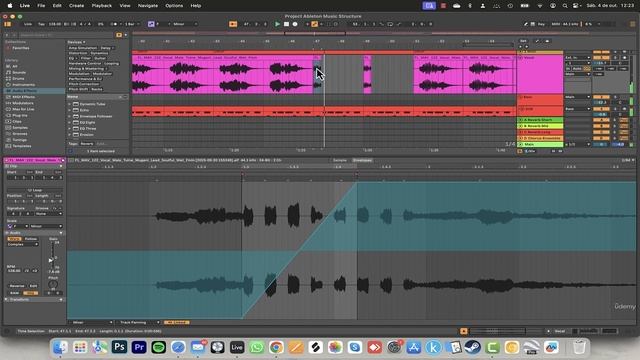The width and height of the screenshot is (640, 360).
Task: Adjust the clip Pitch knob
Action: coord(53,284)
